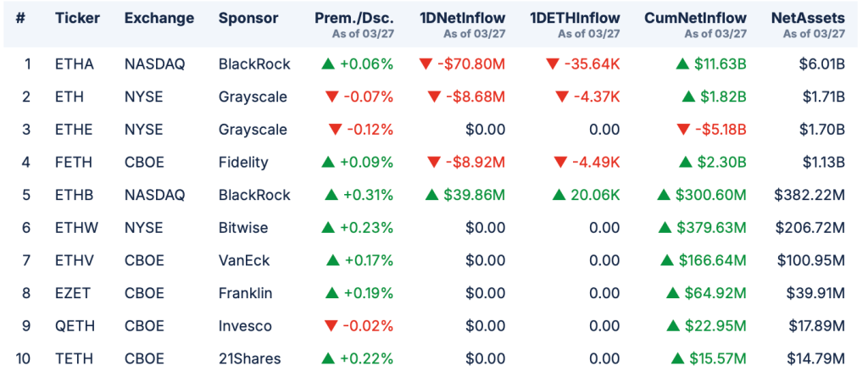Image resolution: width=868 pixels, height=388 pixels.
Task: Open the FETH ticker link
Action: click(x=74, y=162)
